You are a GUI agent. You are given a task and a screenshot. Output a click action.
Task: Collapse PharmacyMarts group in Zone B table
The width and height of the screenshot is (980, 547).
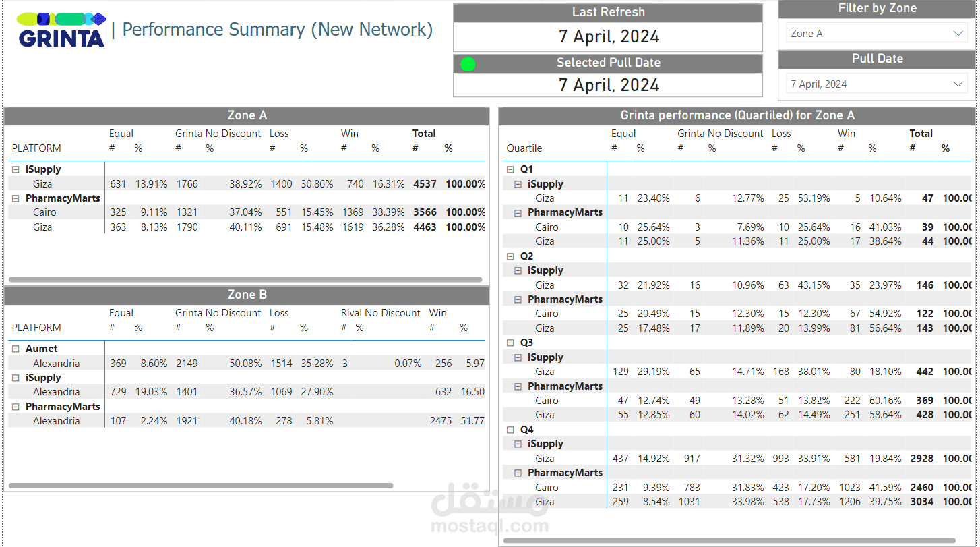(x=16, y=407)
